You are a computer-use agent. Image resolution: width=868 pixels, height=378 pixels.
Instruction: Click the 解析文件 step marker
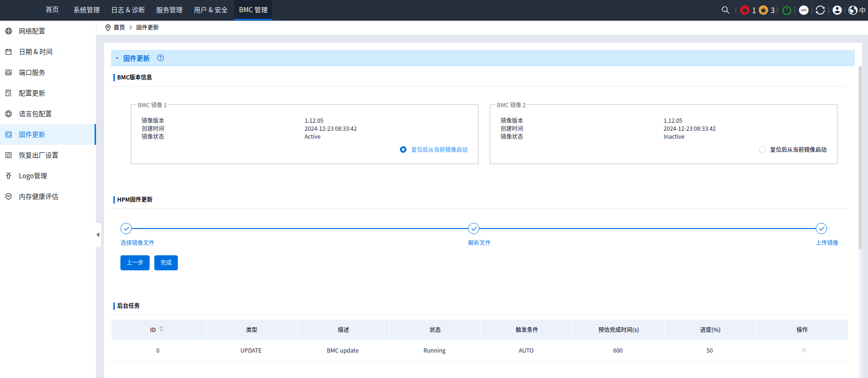click(x=474, y=228)
